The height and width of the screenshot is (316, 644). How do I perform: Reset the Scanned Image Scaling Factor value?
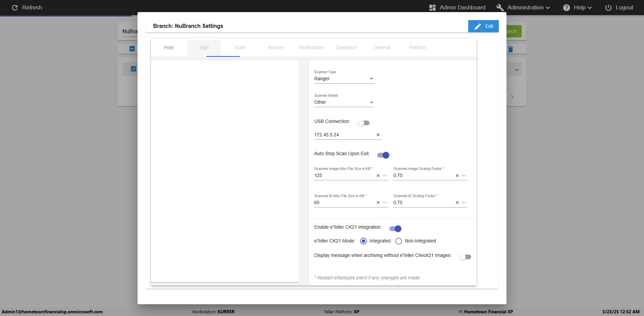pos(464,176)
